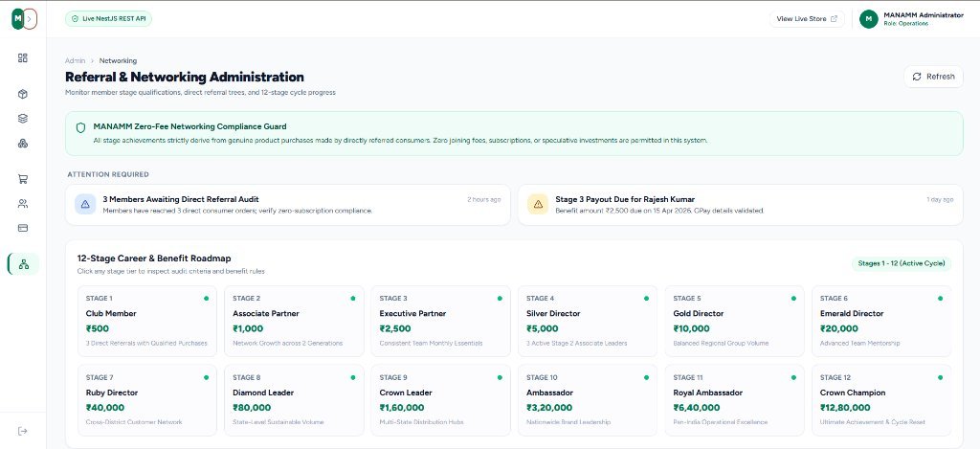Open the MANAMM Administrator profile menu
980x449 pixels.
(911, 19)
